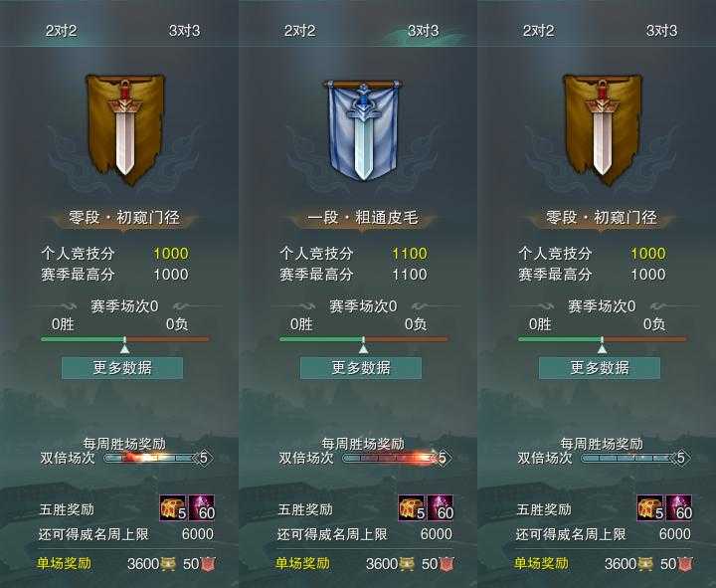The image size is (716, 588).
Task: Select the 3对3 tab in right panel
Action: click(661, 31)
